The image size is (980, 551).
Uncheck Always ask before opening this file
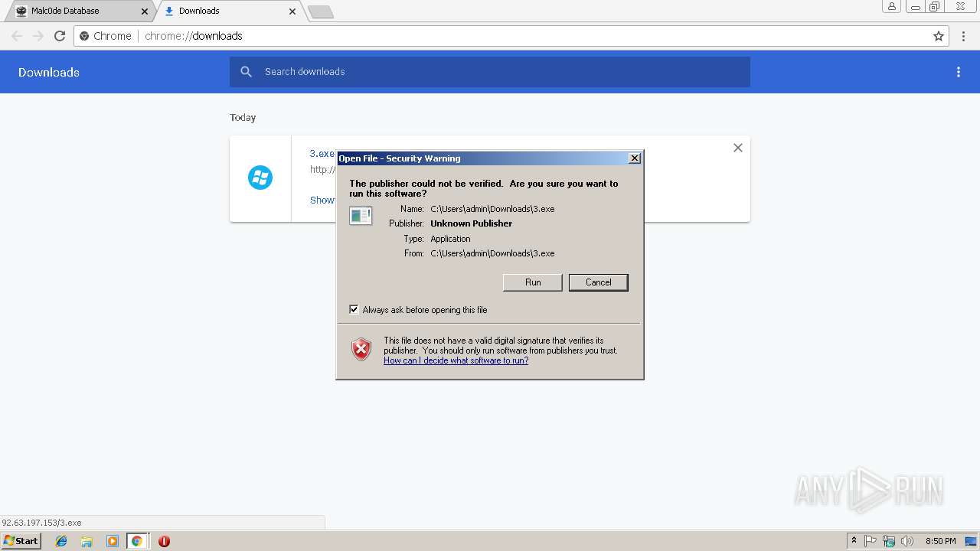354,310
